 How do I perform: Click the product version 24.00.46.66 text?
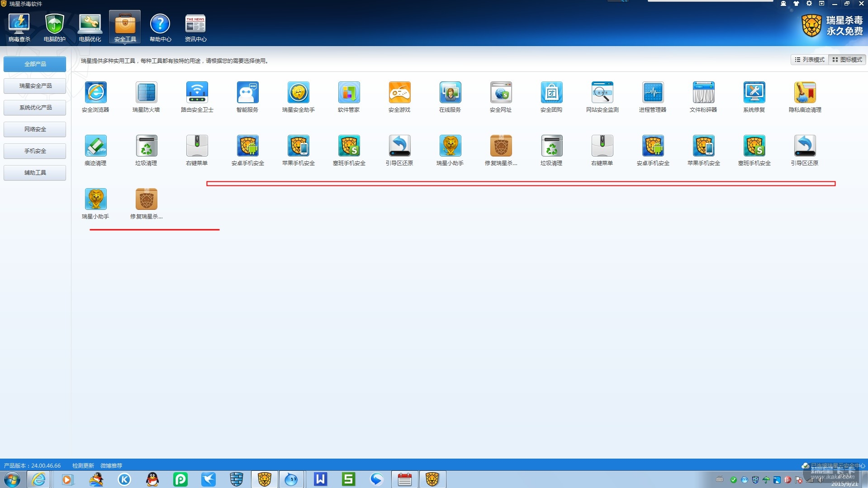(32, 465)
